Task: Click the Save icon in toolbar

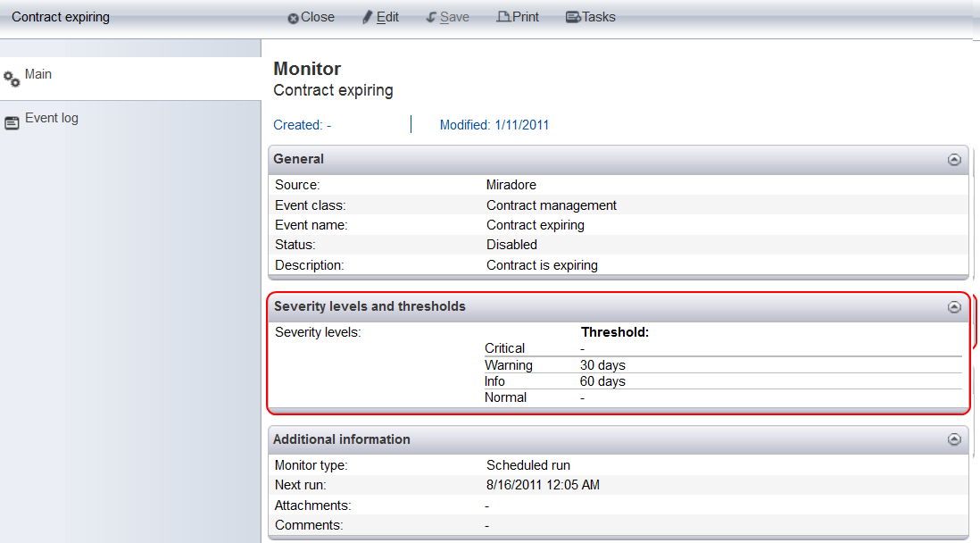Action: tap(431, 18)
